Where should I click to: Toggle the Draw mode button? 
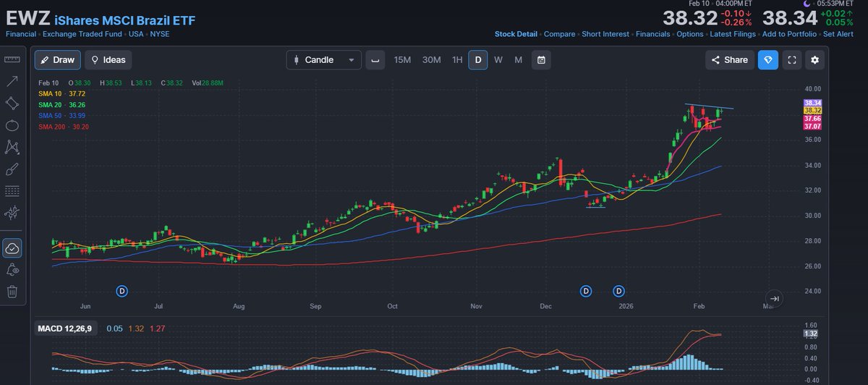(57, 60)
